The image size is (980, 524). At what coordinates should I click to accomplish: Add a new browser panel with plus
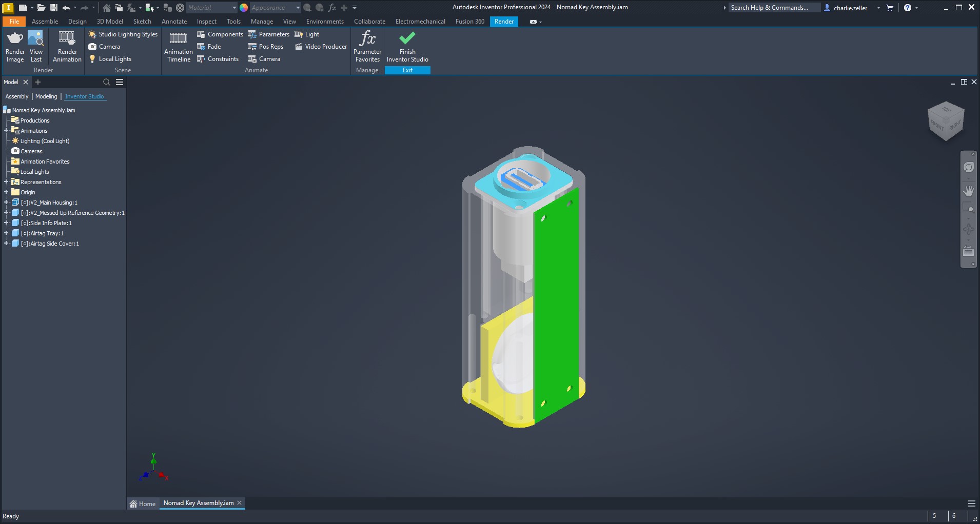point(37,82)
